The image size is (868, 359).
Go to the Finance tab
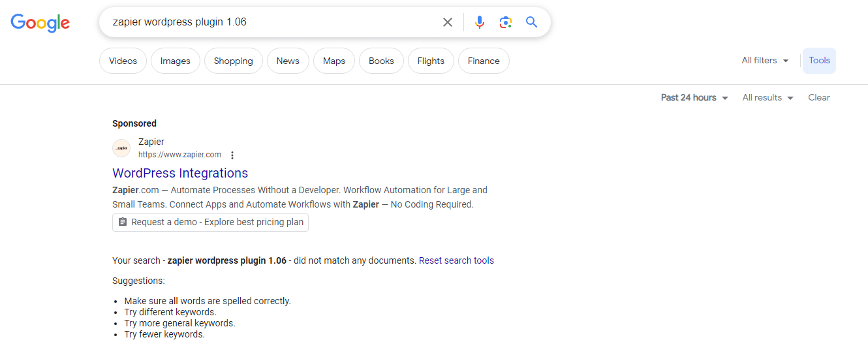[484, 61]
